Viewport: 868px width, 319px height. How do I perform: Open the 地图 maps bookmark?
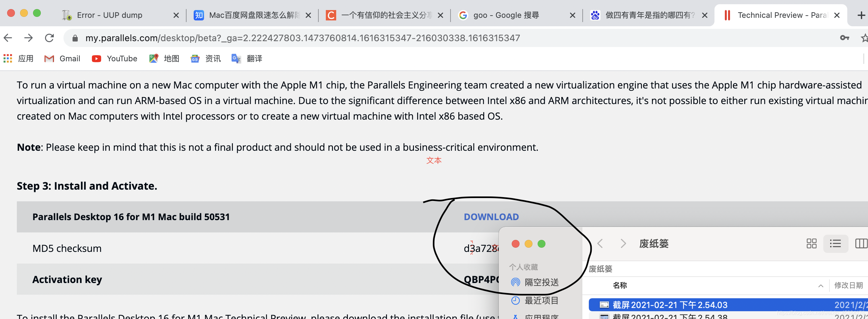(x=164, y=58)
